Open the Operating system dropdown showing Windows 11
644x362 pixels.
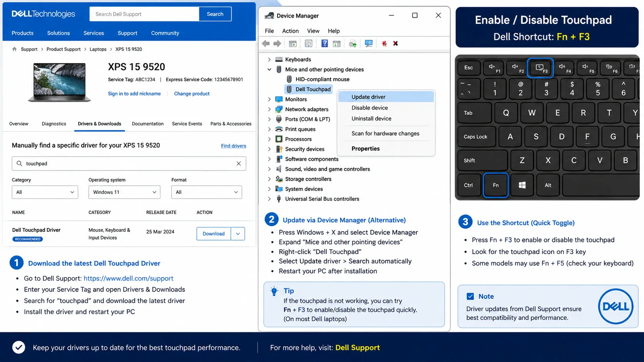pos(124,192)
